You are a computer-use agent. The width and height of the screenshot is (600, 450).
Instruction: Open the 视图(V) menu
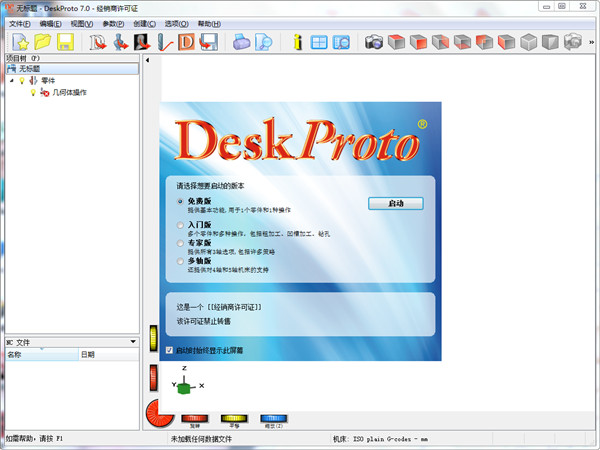(x=82, y=24)
